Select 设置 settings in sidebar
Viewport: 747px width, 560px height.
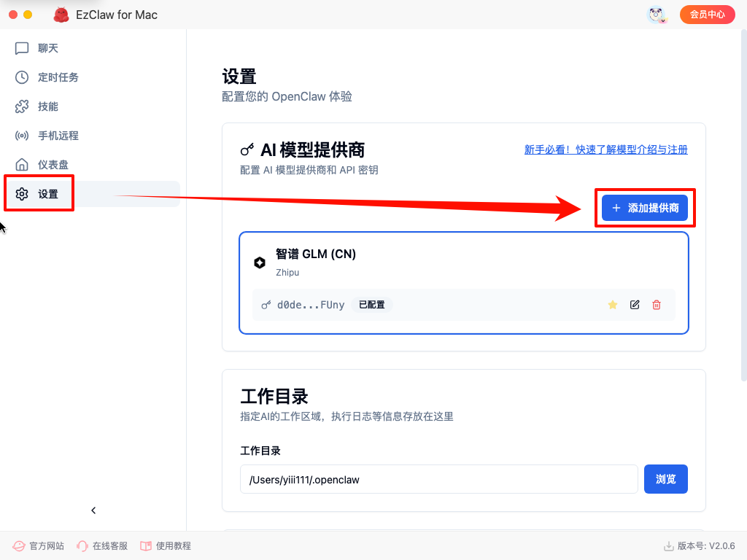(x=48, y=194)
